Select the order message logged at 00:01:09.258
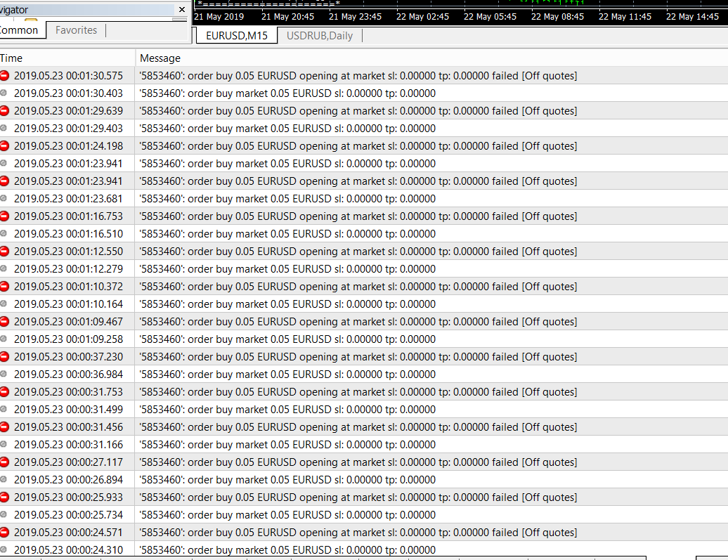Image resolution: width=728 pixels, height=560 pixels. point(288,339)
